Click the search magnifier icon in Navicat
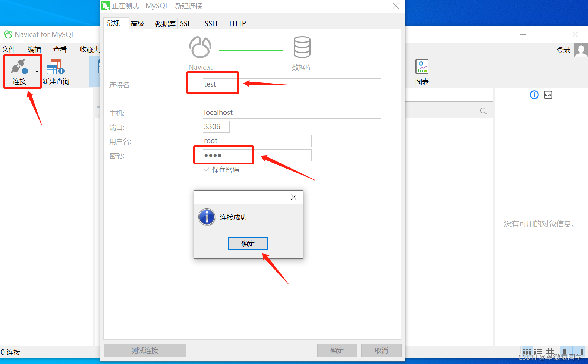This screenshot has height=364, width=588. tap(484, 111)
